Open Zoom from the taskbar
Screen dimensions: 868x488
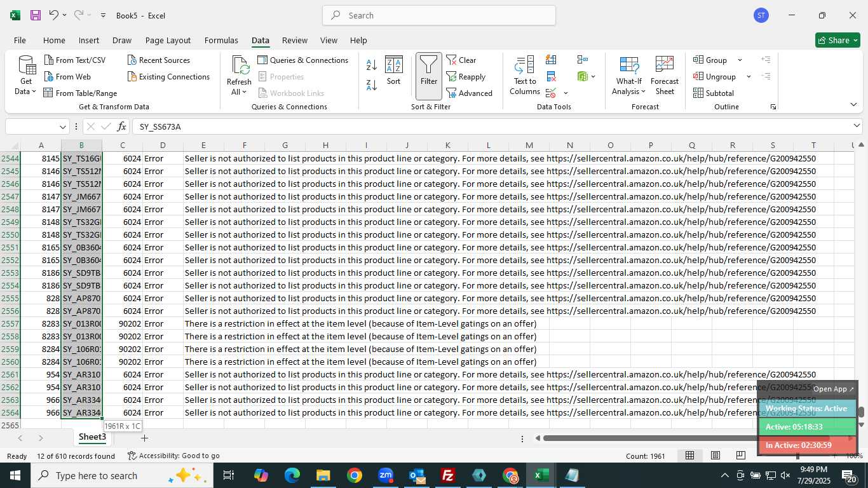click(386, 475)
